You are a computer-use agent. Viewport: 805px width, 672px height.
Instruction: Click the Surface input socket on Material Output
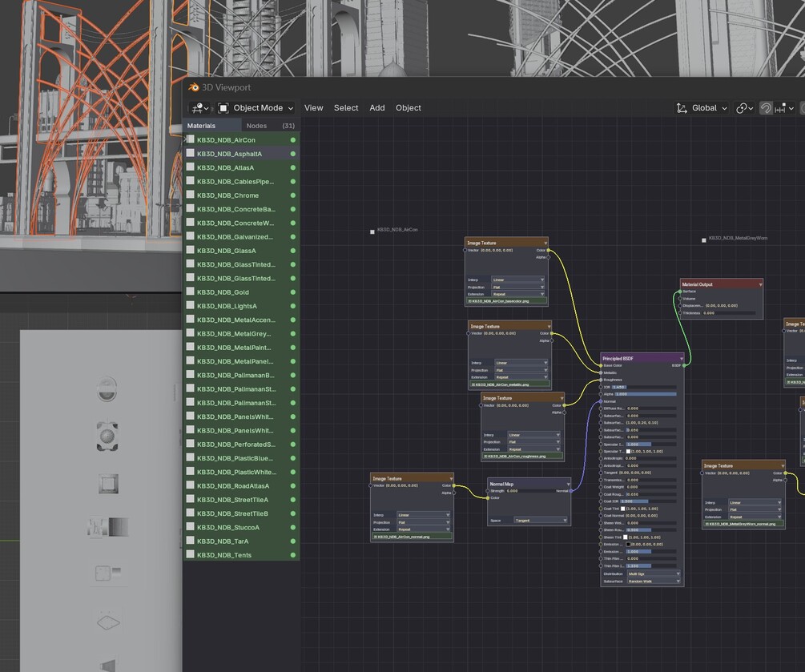point(680,292)
